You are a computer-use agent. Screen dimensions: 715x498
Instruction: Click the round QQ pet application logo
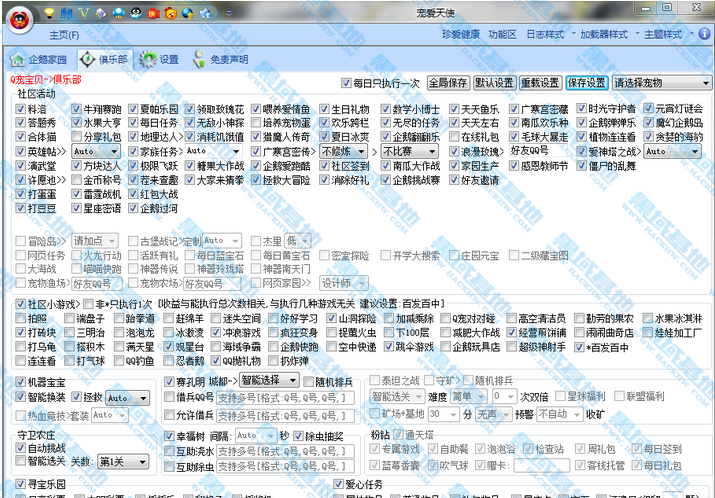[20, 20]
